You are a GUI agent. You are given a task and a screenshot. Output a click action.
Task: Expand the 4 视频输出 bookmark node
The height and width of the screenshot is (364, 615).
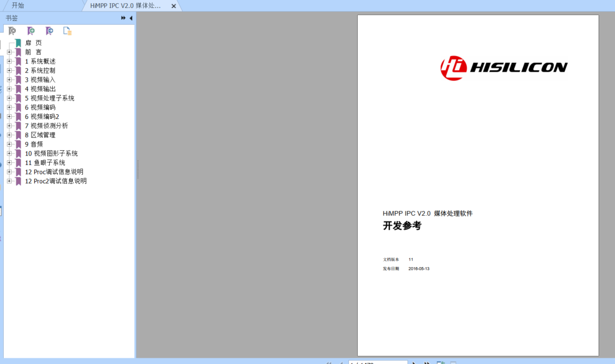(x=9, y=89)
